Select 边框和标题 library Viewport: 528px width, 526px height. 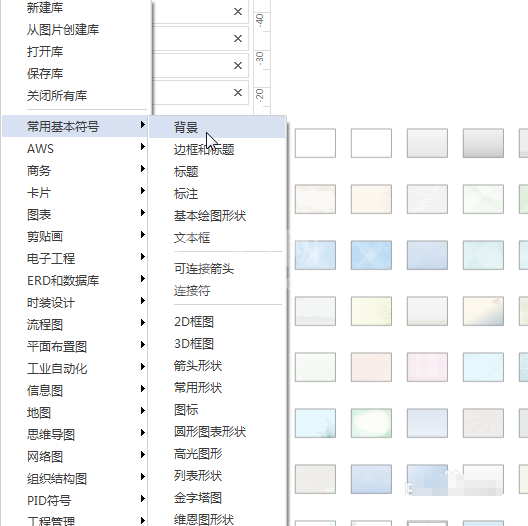tap(218, 149)
